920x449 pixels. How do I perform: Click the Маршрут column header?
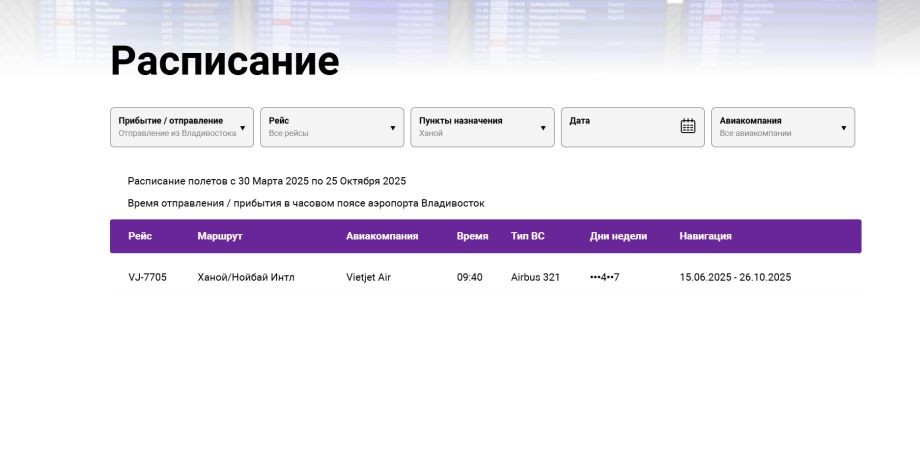(x=220, y=237)
